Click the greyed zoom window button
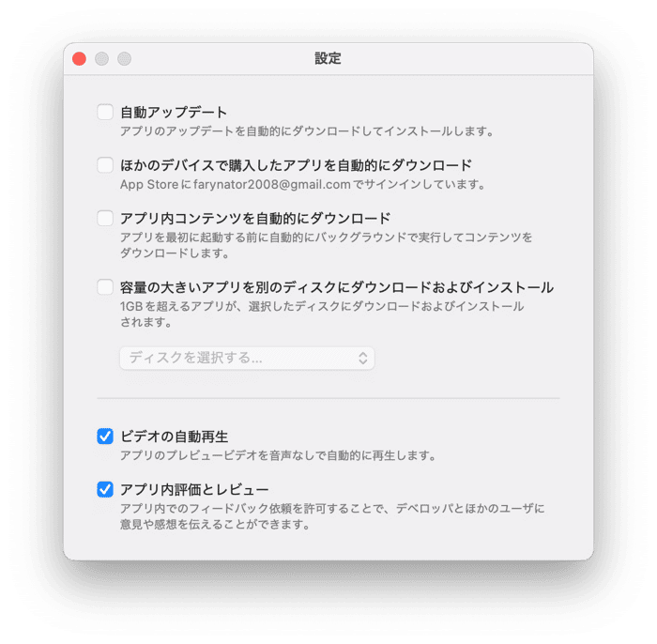Screen dimensions: 657x644 pyautogui.click(x=124, y=58)
